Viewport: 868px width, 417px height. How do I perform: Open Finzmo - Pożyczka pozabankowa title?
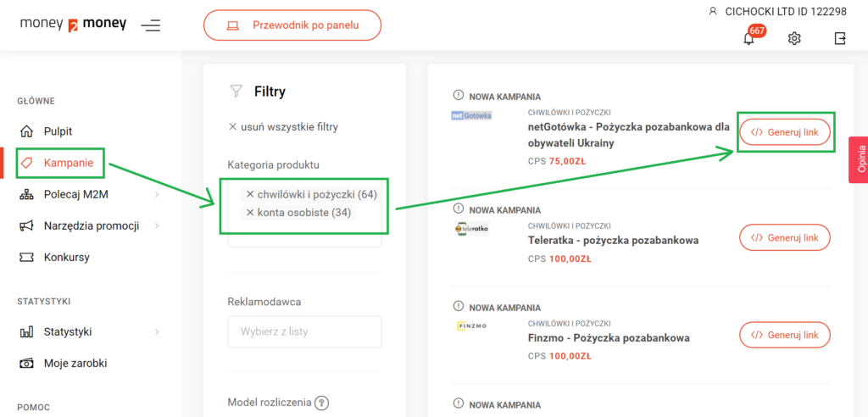click(608, 338)
